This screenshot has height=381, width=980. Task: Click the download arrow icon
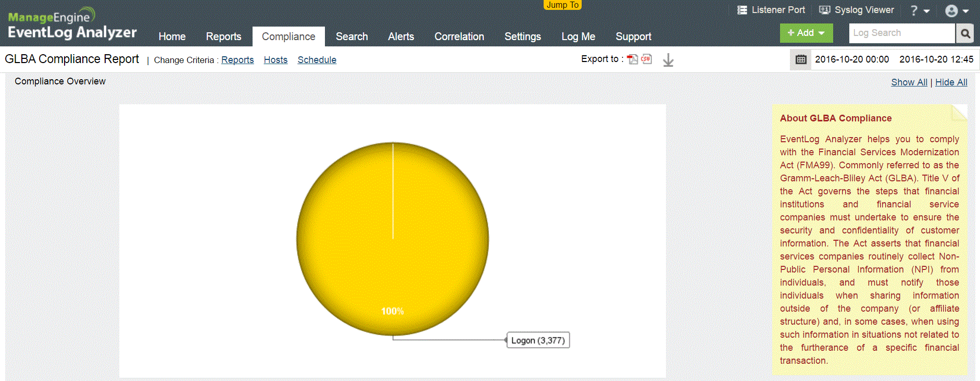(668, 60)
